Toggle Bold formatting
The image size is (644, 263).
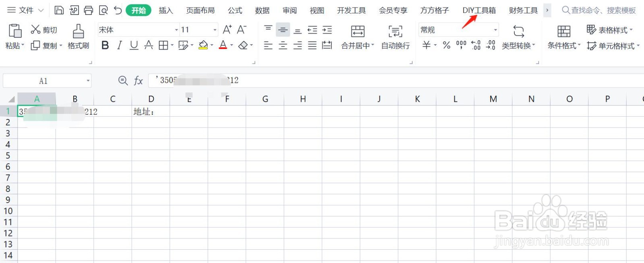pyautogui.click(x=105, y=45)
